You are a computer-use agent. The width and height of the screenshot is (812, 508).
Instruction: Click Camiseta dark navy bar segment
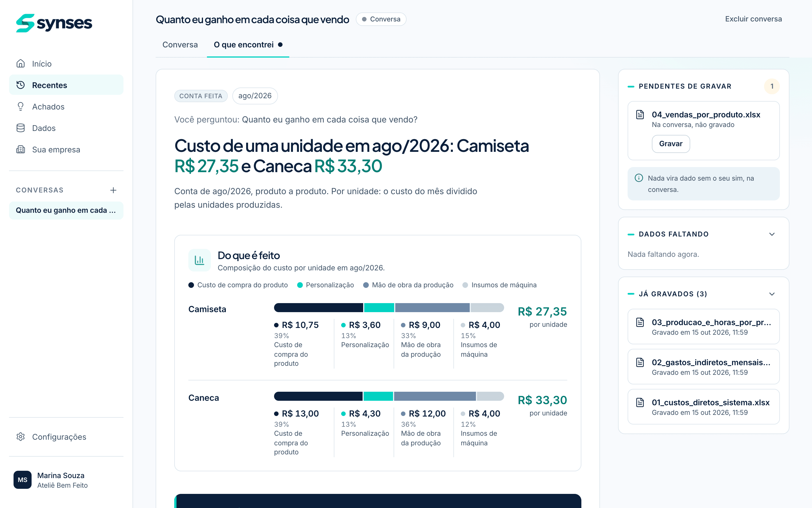pos(318,307)
